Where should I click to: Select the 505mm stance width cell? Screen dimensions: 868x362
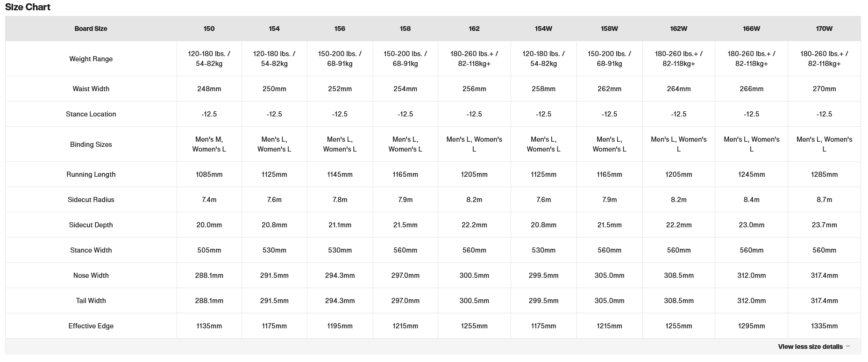[209, 250]
